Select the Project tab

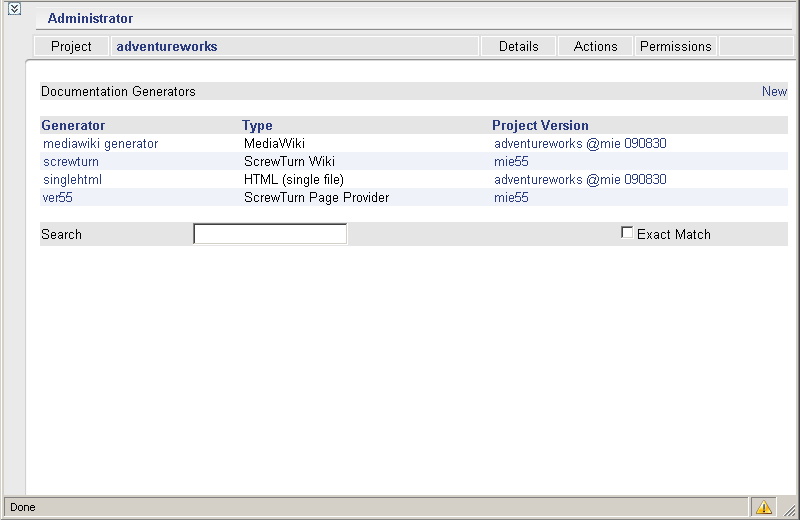(71, 46)
